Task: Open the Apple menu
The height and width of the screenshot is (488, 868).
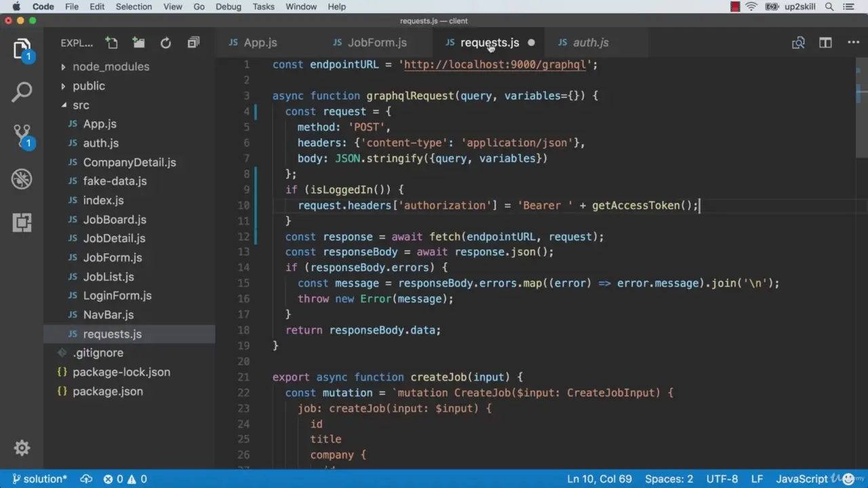Action: pos(16,7)
